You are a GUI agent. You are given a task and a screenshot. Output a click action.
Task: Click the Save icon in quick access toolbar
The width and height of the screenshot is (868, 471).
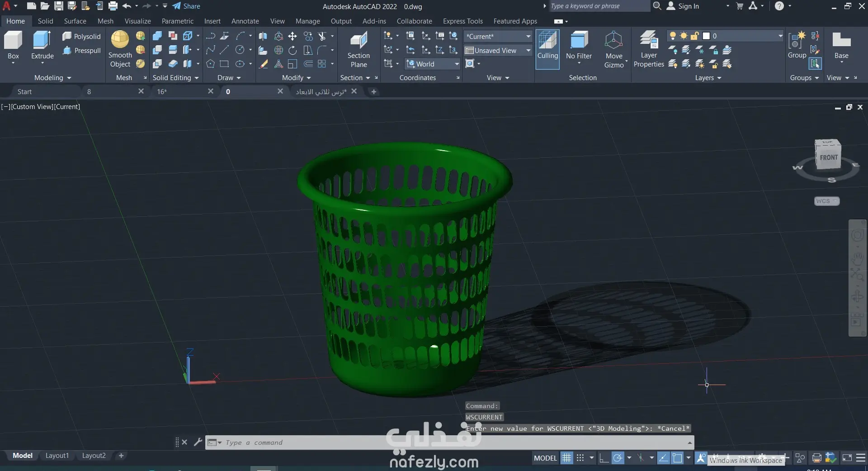pyautogui.click(x=59, y=6)
